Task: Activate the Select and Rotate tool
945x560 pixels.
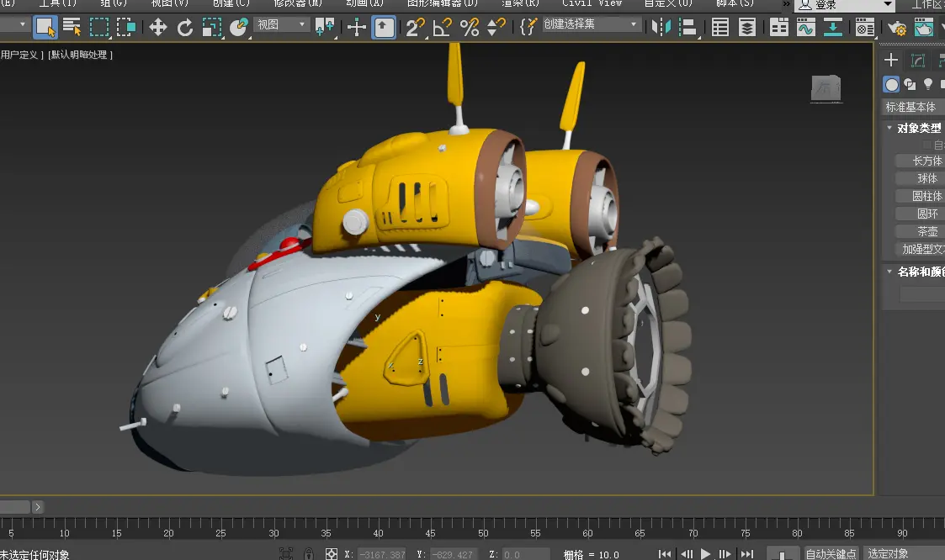Action: click(x=185, y=27)
